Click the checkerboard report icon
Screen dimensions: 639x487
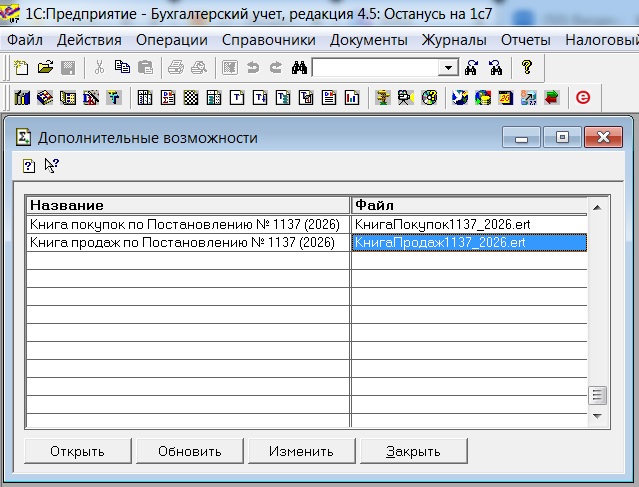point(191,98)
